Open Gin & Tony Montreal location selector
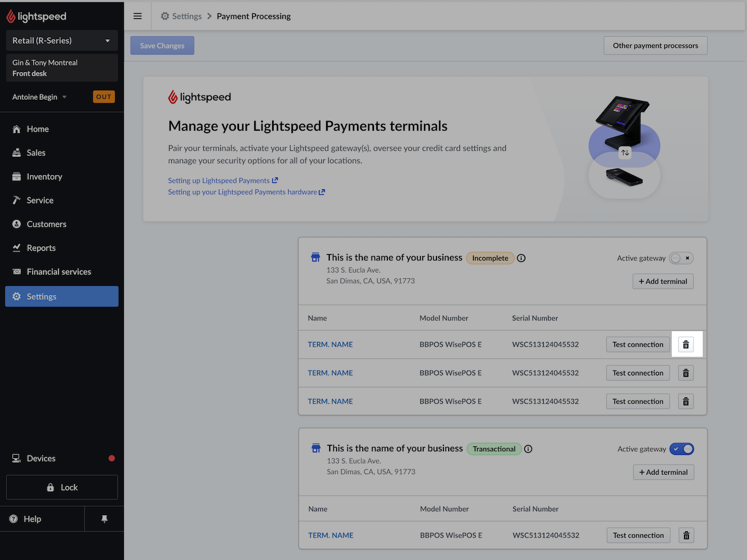The width and height of the screenshot is (747, 560). coord(61,68)
